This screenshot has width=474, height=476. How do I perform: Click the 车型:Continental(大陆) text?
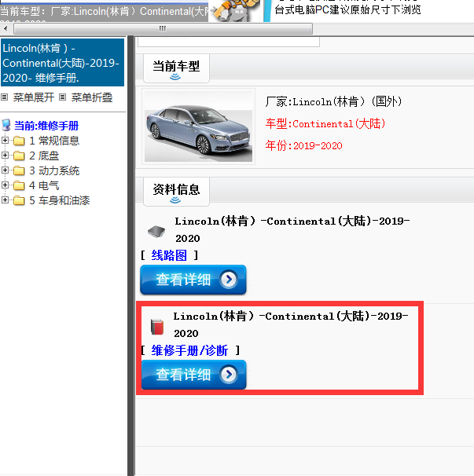[325, 124]
